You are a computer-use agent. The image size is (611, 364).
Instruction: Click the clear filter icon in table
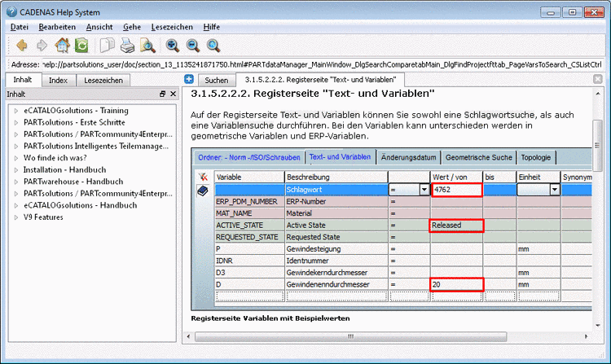(x=203, y=178)
